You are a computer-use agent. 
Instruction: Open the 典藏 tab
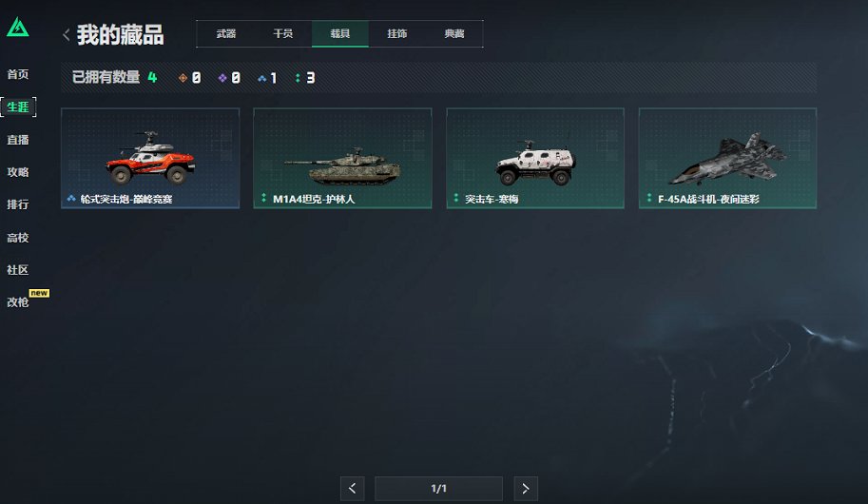(453, 34)
